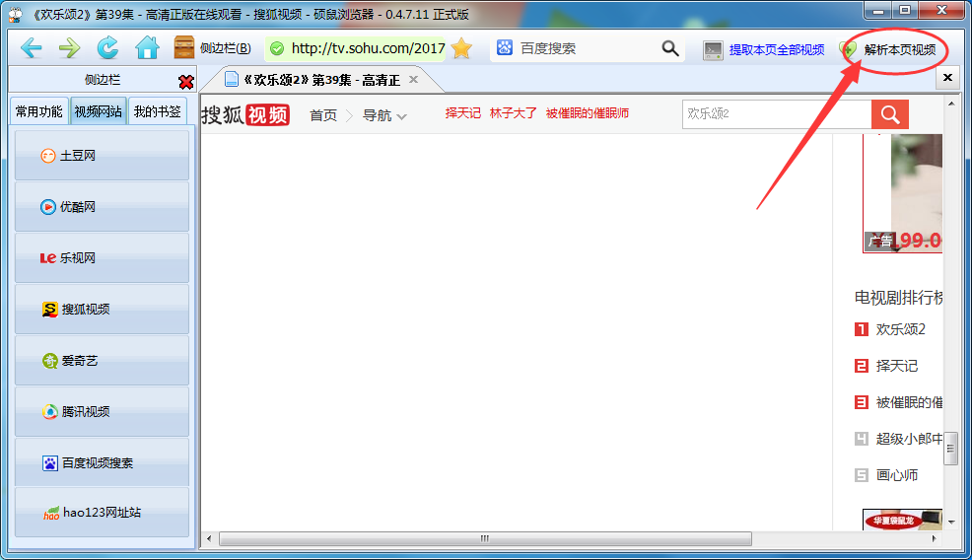Click the horizontal scrollbar thumb

[x=485, y=538]
